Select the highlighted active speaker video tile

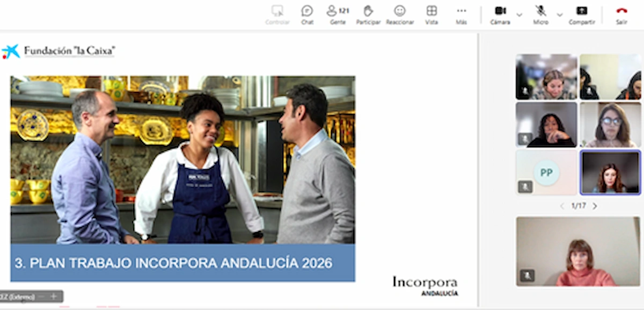[x=610, y=172]
